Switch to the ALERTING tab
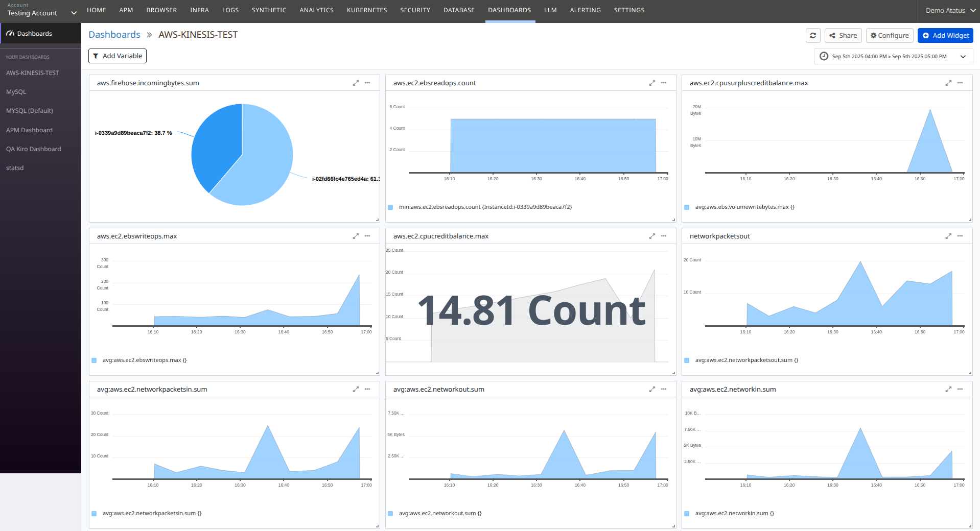This screenshot has width=980, height=531. pyautogui.click(x=585, y=10)
